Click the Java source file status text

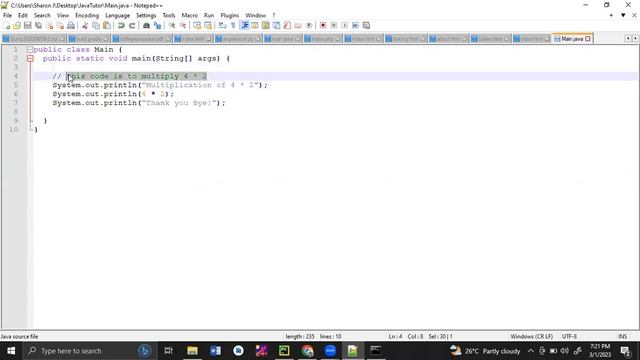point(19,336)
